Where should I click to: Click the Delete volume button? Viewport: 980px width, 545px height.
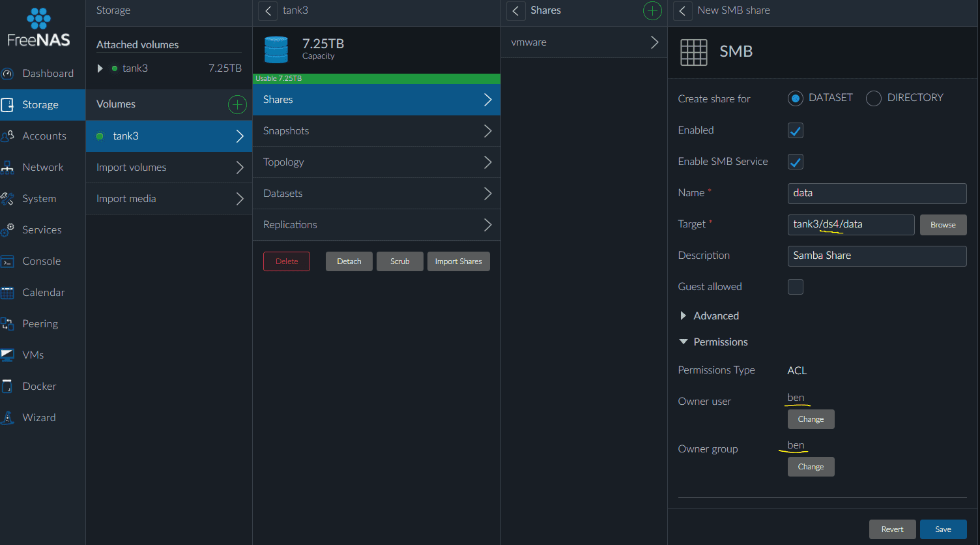pyautogui.click(x=287, y=261)
